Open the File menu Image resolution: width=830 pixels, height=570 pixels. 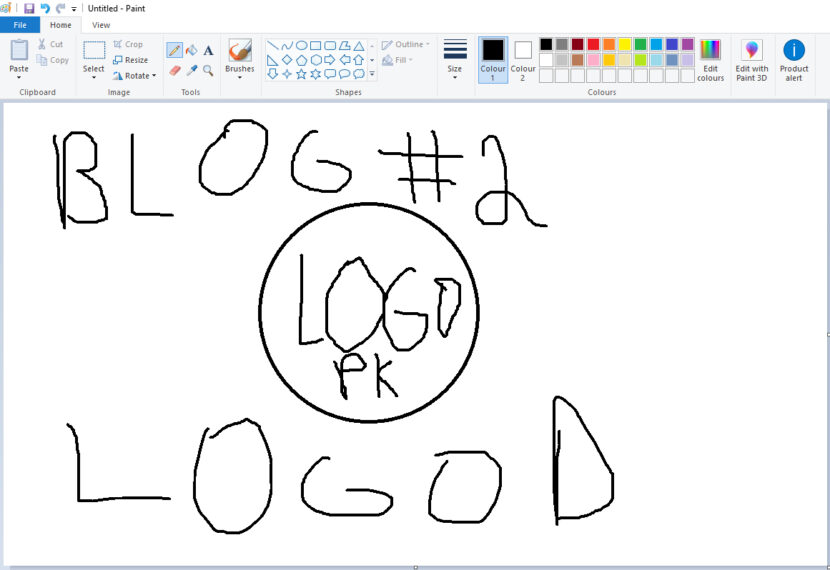[20, 25]
